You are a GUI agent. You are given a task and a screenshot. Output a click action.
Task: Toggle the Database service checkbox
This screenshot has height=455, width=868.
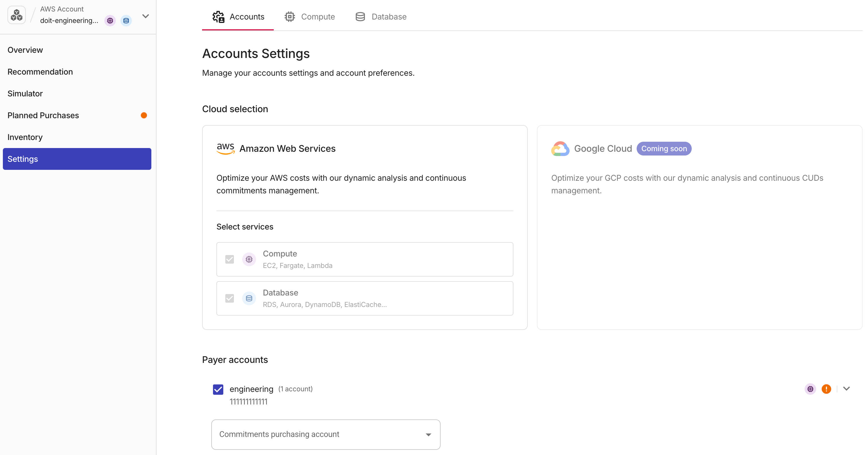pyautogui.click(x=229, y=298)
